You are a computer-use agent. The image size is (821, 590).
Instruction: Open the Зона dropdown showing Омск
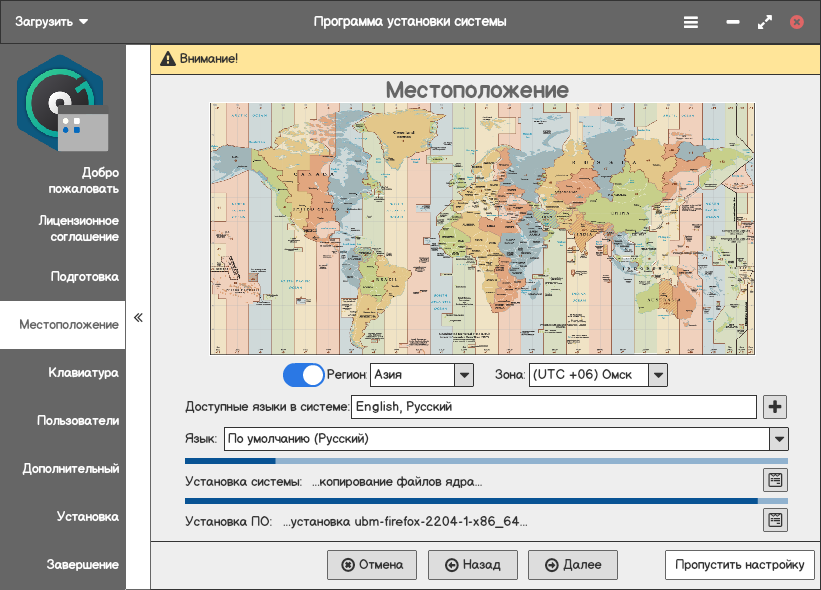click(657, 375)
